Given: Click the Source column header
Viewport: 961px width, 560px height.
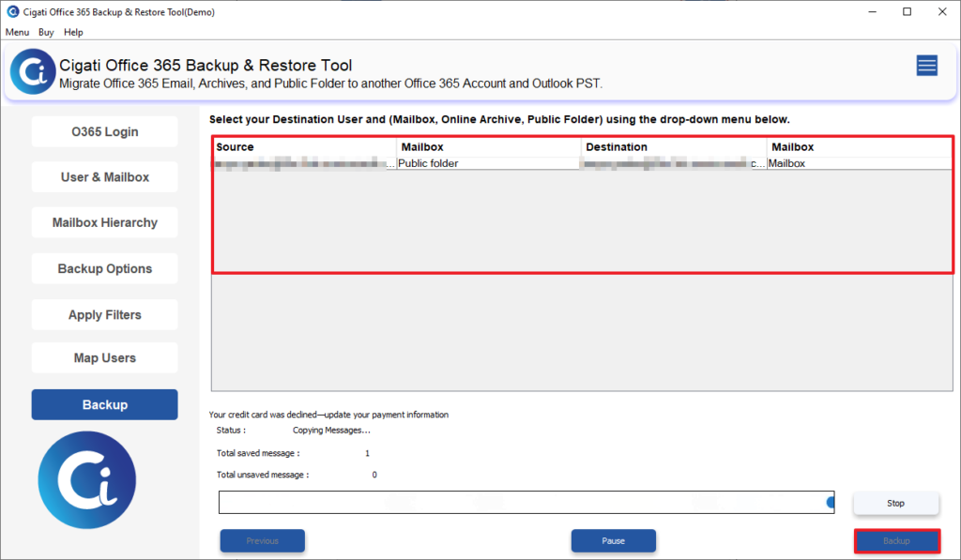Looking at the screenshot, I should 305,147.
